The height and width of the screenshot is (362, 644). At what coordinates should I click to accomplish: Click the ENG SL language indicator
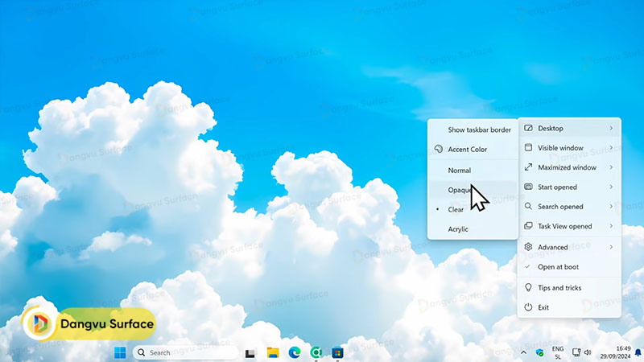click(x=558, y=352)
